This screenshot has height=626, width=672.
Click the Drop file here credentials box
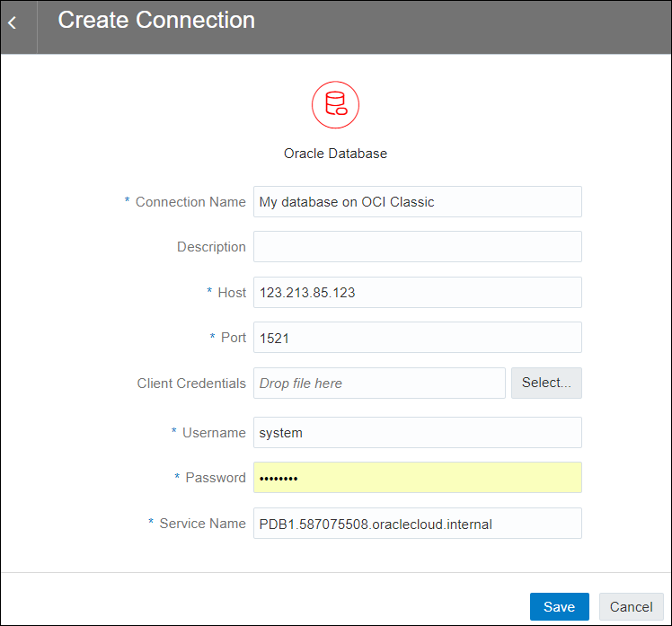tap(379, 384)
